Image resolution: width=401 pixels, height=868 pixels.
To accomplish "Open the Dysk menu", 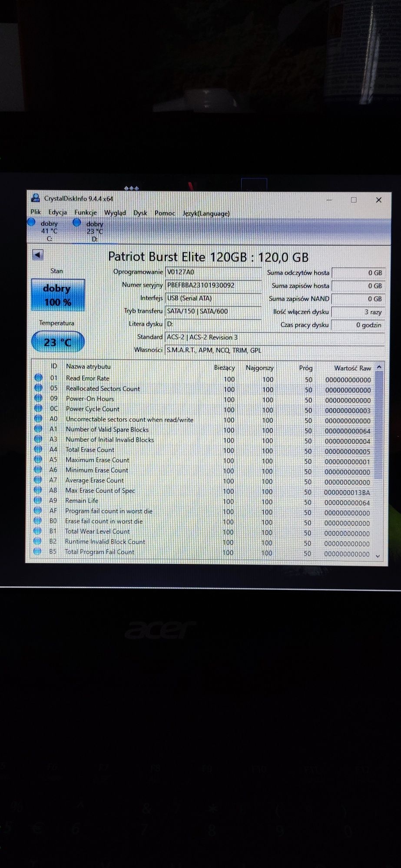I will [140, 213].
